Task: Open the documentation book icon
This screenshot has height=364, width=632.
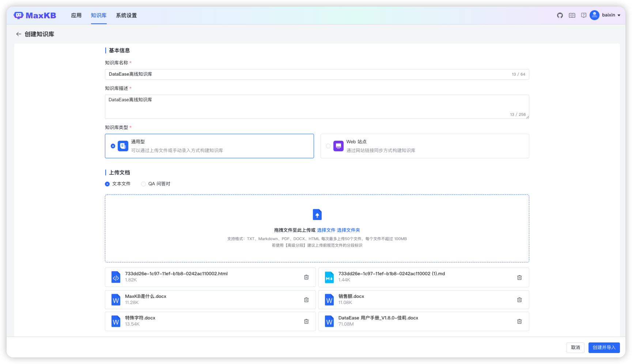Action: [571, 15]
